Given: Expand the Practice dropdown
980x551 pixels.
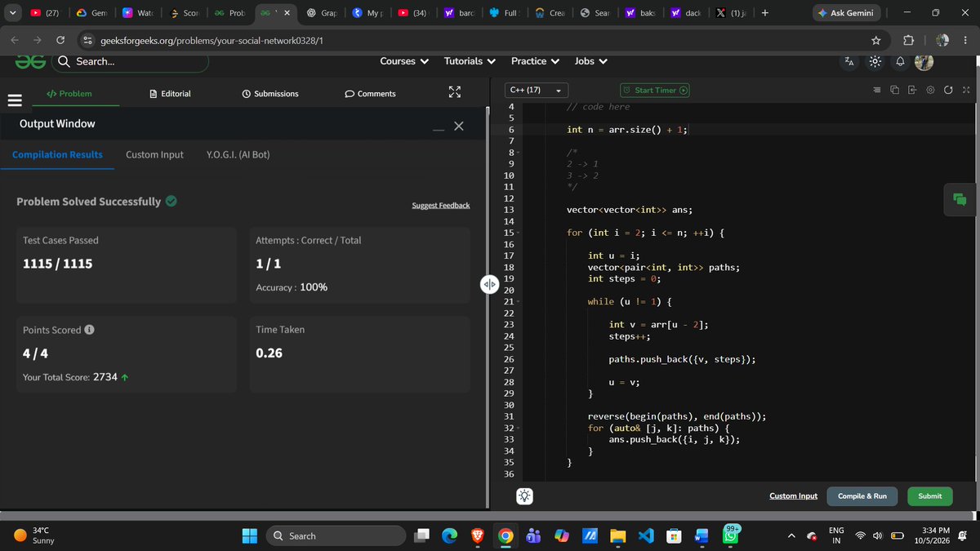Looking at the screenshot, I should 535,61.
